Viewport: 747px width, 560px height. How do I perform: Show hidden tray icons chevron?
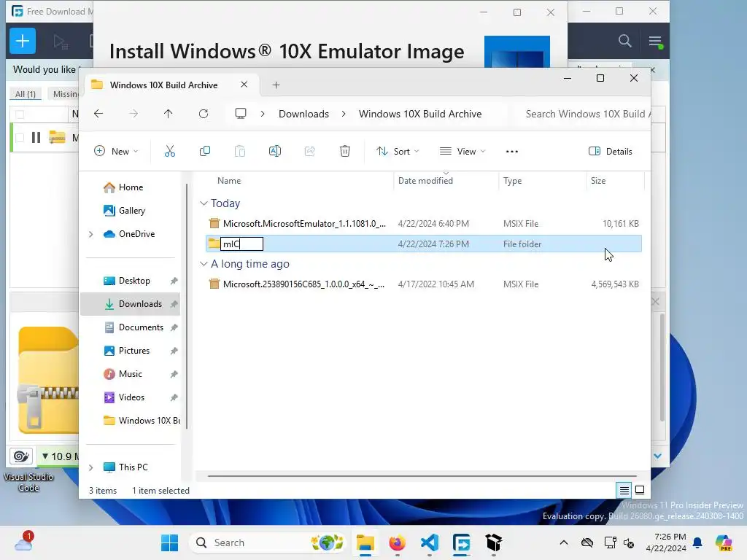[564, 542]
